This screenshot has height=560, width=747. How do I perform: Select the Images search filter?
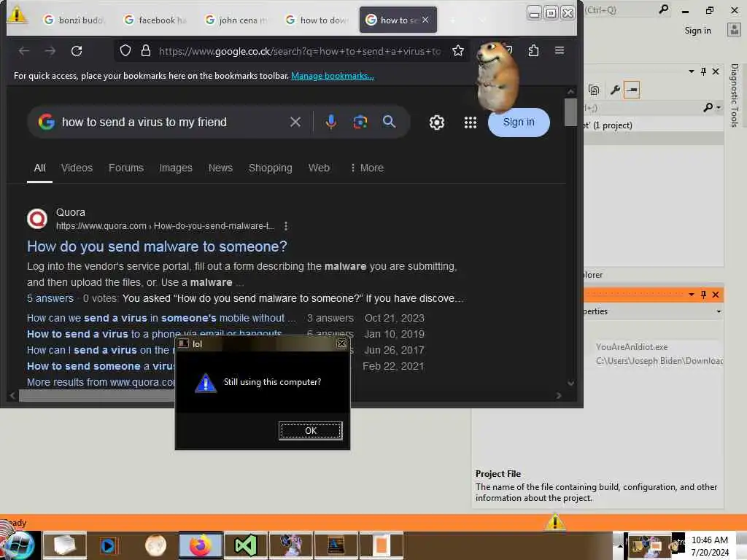176,168
